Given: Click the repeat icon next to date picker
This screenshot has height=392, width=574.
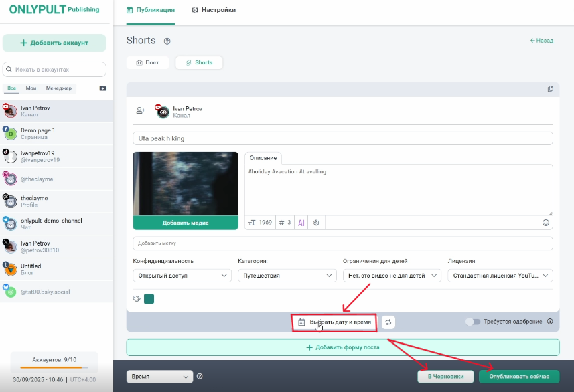Looking at the screenshot, I should click(x=388, y=322).
